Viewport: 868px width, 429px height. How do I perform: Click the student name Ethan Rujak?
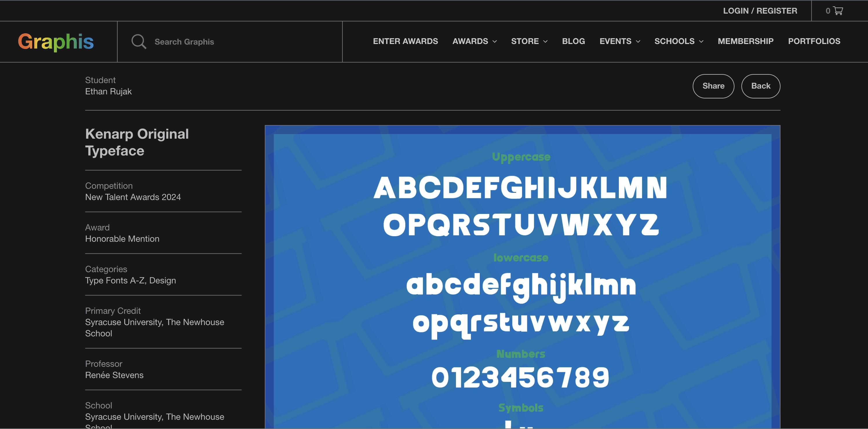(x=108, y=91)
